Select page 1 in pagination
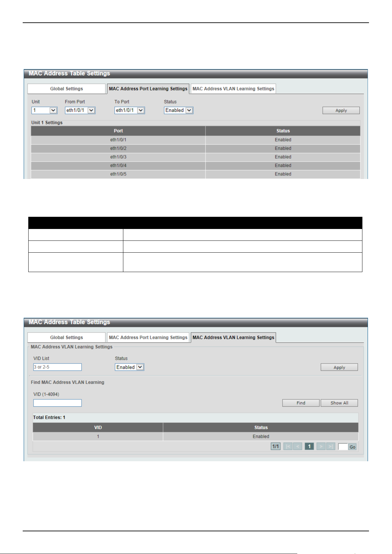Image resolution: width=392 pixels, height=554 pixels. click(x=309, y=446)
